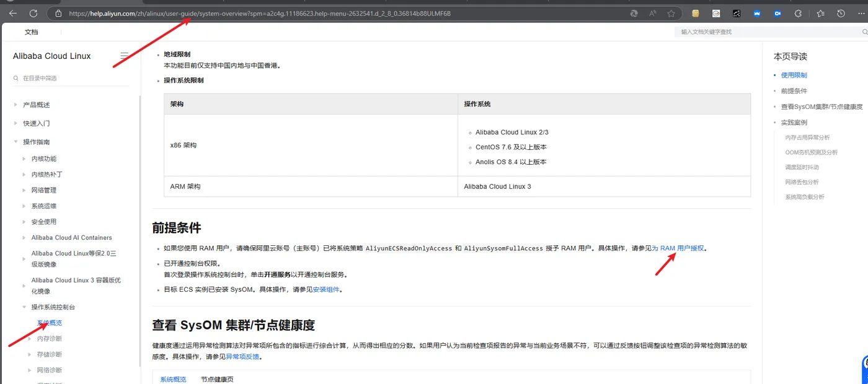Click Anolis OS 8.4 以上版本 list entry
The image size is (868, 384).
pos(511,162)
